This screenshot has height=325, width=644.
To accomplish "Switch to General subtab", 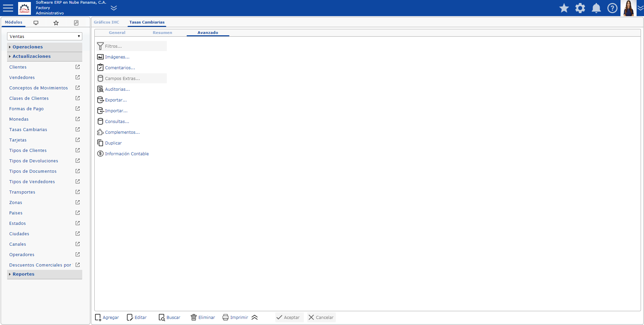I will coord(117,33).
